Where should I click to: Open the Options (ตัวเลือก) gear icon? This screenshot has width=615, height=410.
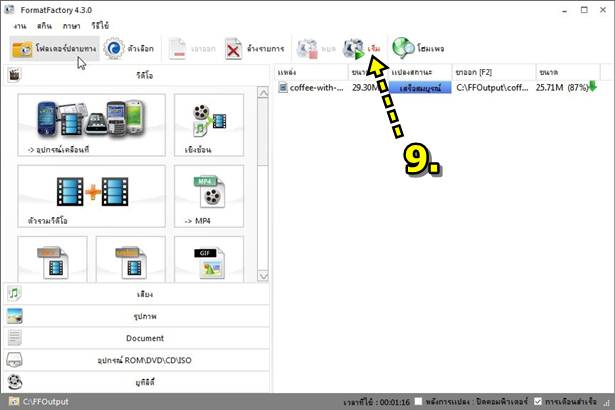click(114, 49)
